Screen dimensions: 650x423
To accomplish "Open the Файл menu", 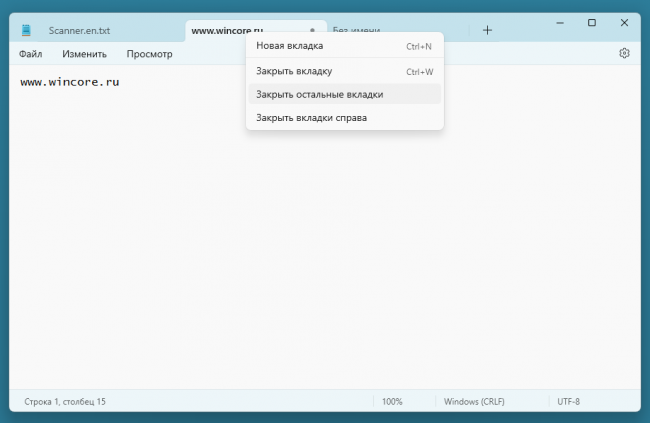I will [x=31, y=54].
